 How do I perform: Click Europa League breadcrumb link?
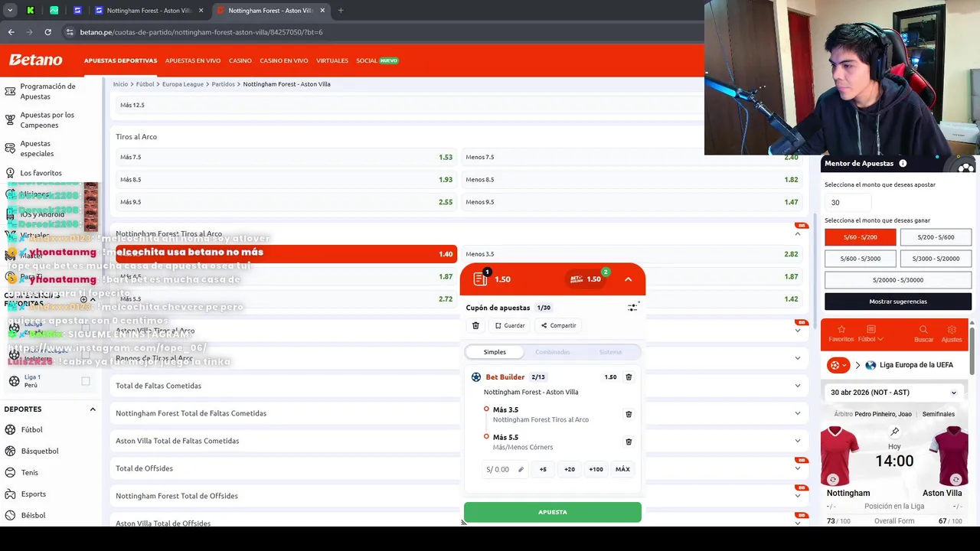click(183, 84)
